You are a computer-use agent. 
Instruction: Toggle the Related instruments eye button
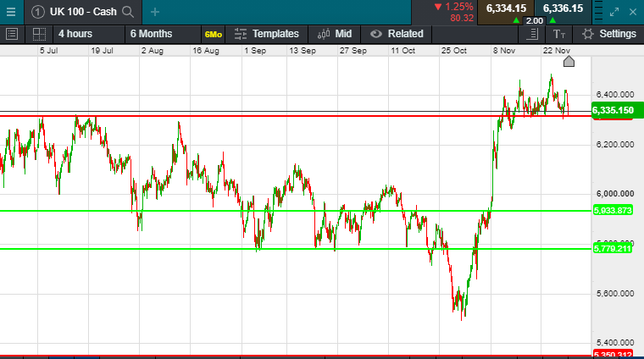point(397,34)
